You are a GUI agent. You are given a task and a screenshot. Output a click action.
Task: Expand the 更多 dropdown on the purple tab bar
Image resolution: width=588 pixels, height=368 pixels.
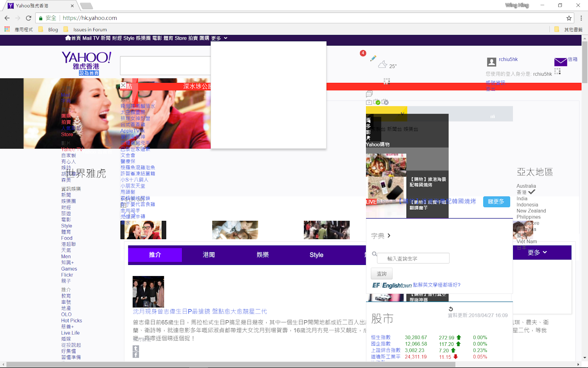(x=537, y=252)
